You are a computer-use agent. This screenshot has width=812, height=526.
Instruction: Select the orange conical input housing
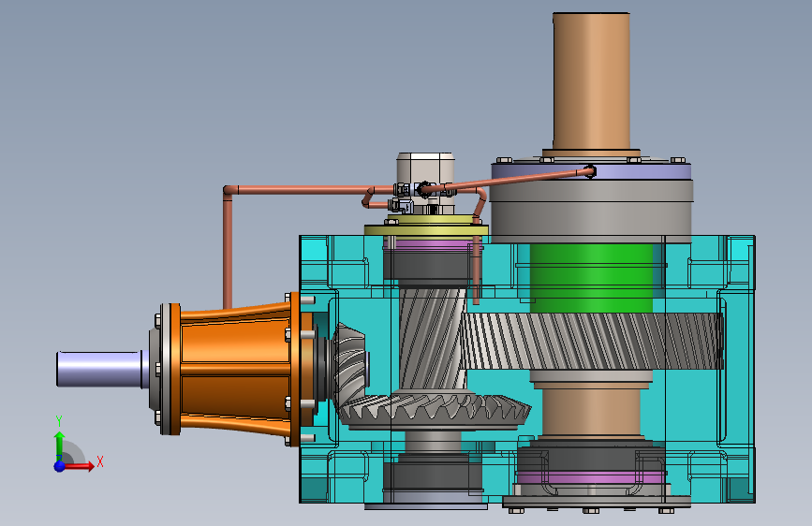click(236, 369)
